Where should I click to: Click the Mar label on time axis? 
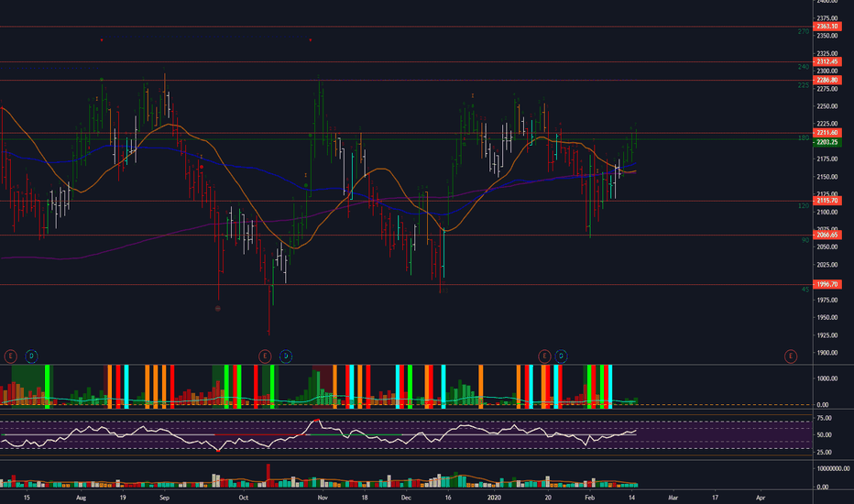[x=673, y=498]
